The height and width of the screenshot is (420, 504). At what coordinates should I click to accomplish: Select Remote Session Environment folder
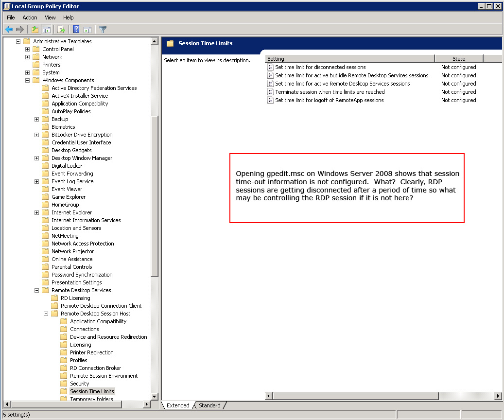pyautogui.click(x=104, y=376)
